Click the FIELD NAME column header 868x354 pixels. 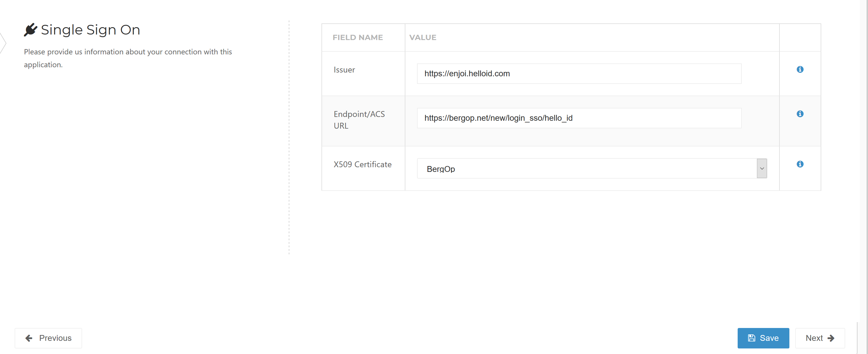coord(357,37)
